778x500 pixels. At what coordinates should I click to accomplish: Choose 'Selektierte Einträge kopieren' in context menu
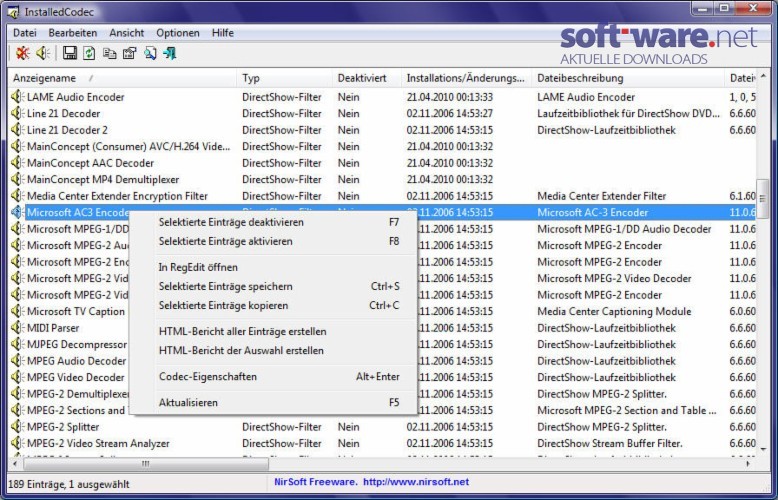point(273,306)
